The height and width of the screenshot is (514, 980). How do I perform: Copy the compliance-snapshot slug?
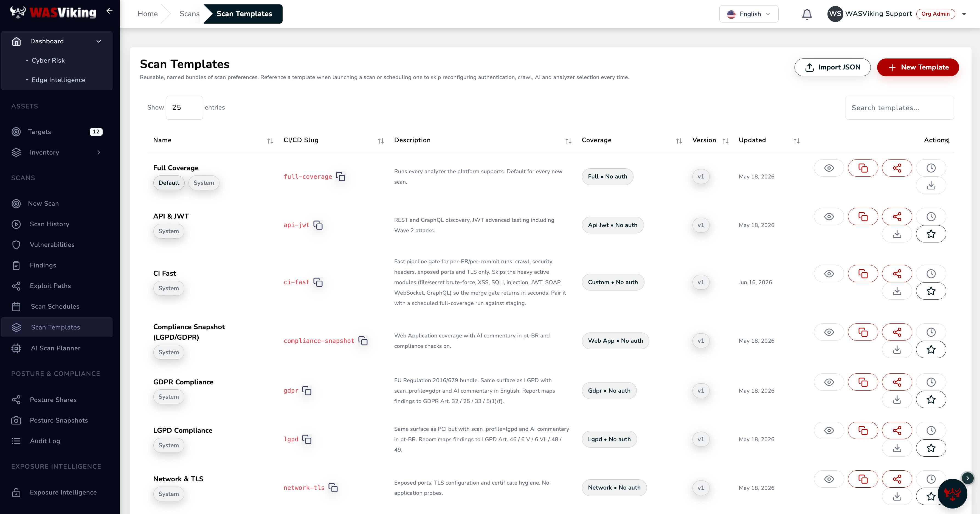pos(363,341)
